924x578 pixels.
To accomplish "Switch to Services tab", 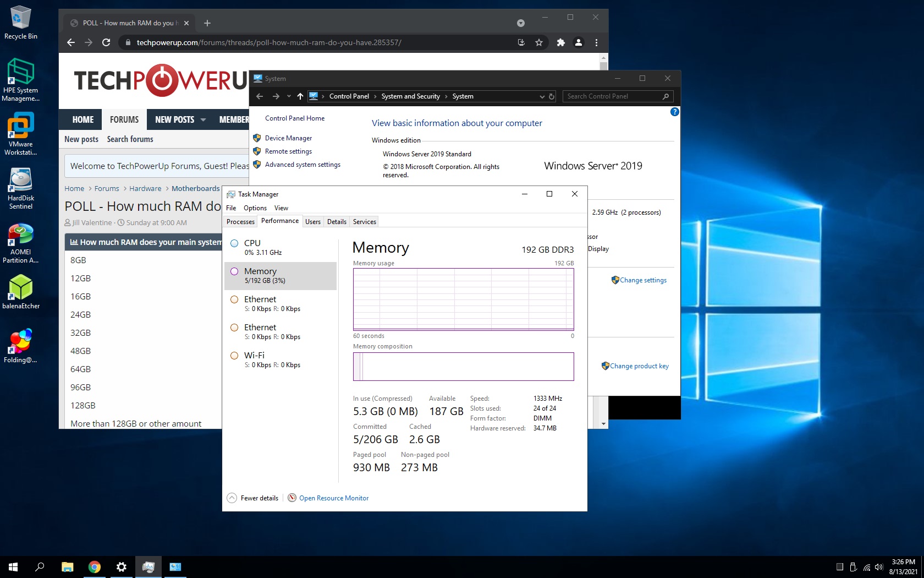I will click(x=365, y=222).
